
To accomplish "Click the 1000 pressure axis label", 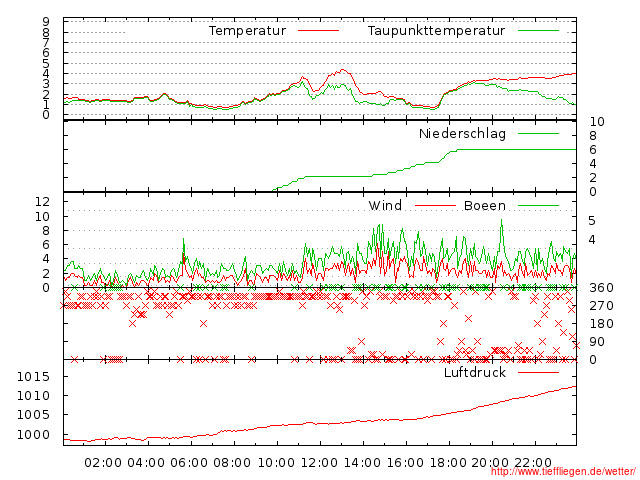I will point(33,434).
